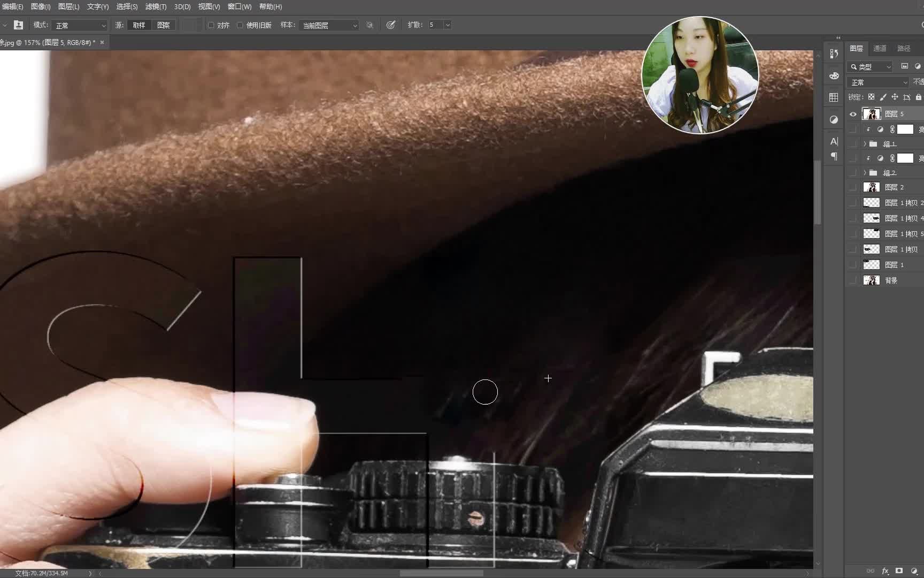Lock transparent pixels icon
This screenshot has height=578, width=924.
point(871,97)
